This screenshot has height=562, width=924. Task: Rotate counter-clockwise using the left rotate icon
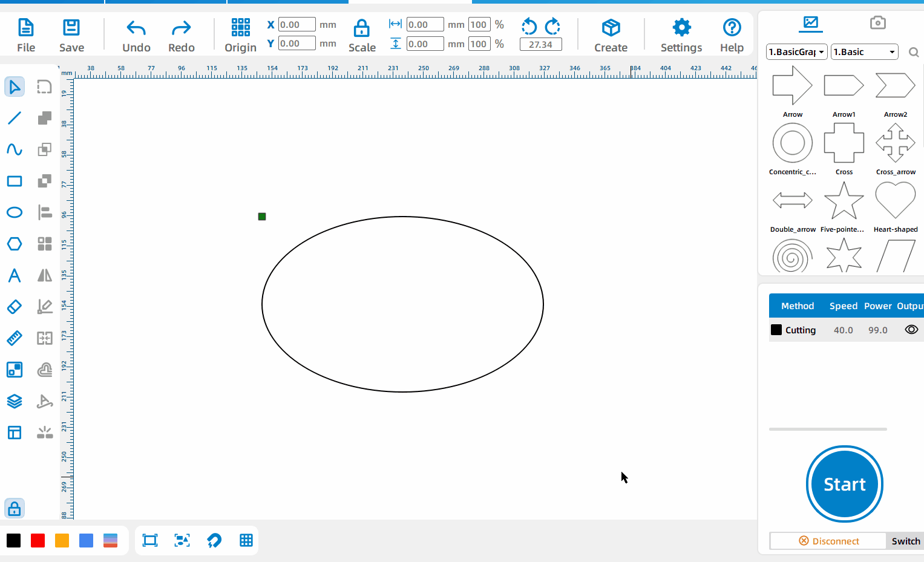pyautogui.click(x=529, y=26)
